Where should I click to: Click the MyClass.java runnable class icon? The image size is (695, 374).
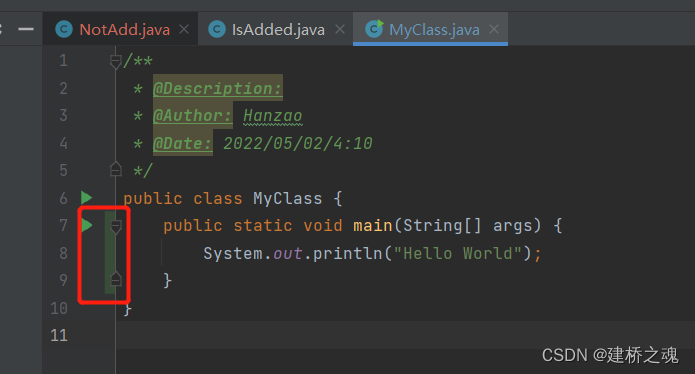[374, 29]
